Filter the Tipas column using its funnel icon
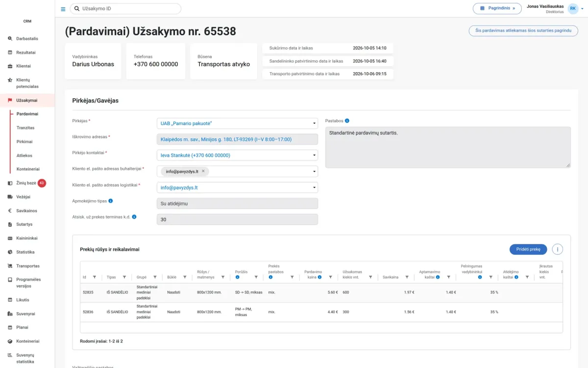Image resolution: width=588 pixels, height=368 pixels. pyautogui.click(x=124, y=277)
